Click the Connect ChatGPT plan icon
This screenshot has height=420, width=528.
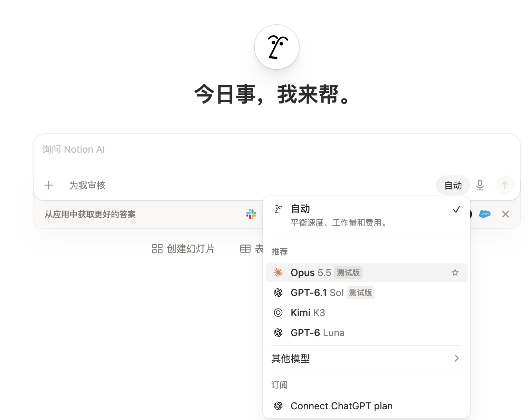278,406
